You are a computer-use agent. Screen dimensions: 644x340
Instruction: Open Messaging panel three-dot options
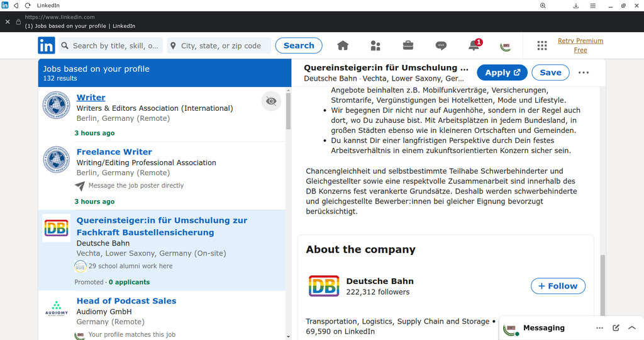click(x=599, y=328)
